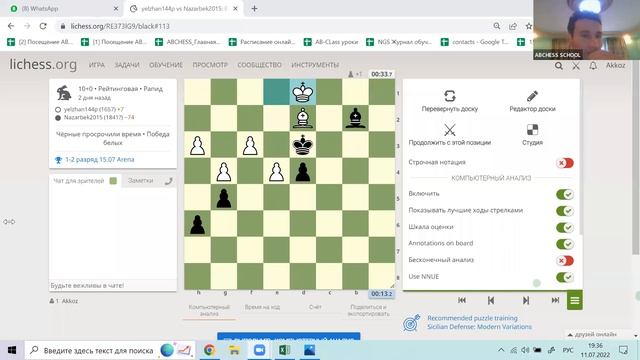Toggle Строчная нотация switch
This screenshot has width=640, height=360.
pos(565,162)
